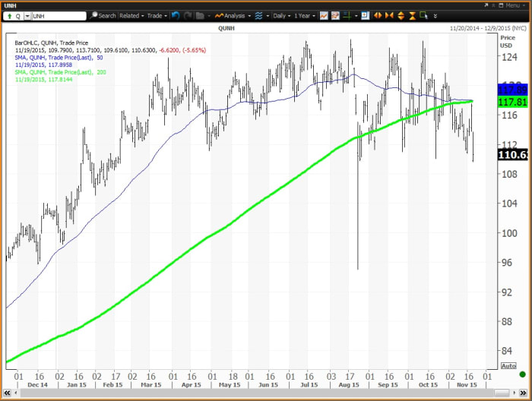The width and height of the screenshot is (532, 401).
Task: Open the Related menu
Action: pos(131,15)
